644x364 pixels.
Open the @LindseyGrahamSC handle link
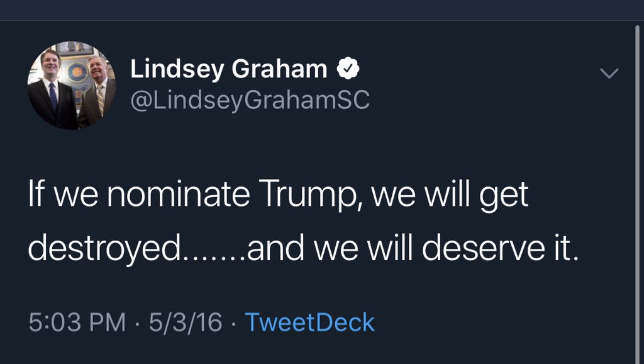(x=250, y=100)
